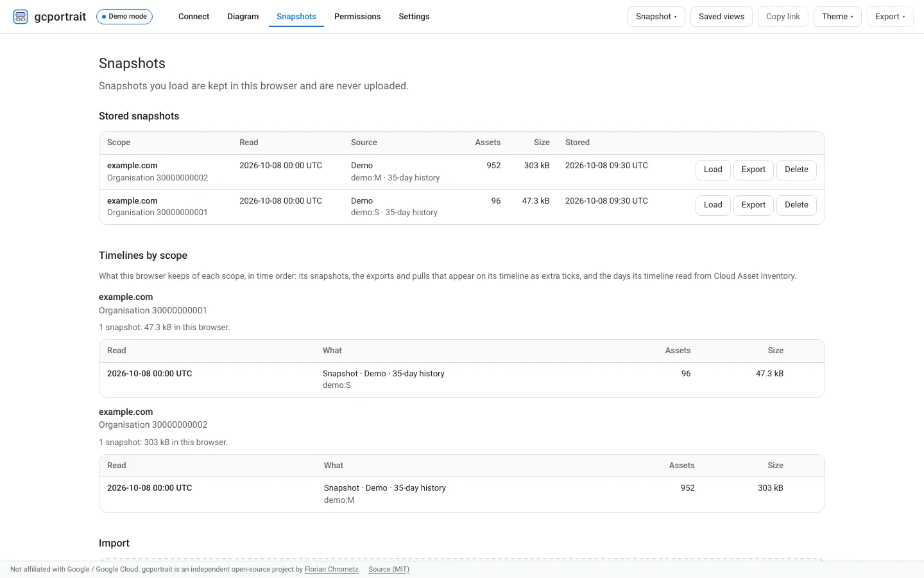Screen dimensions: 924x578
Task: Click the timeline row labelled demo:S
Action: 462,380
